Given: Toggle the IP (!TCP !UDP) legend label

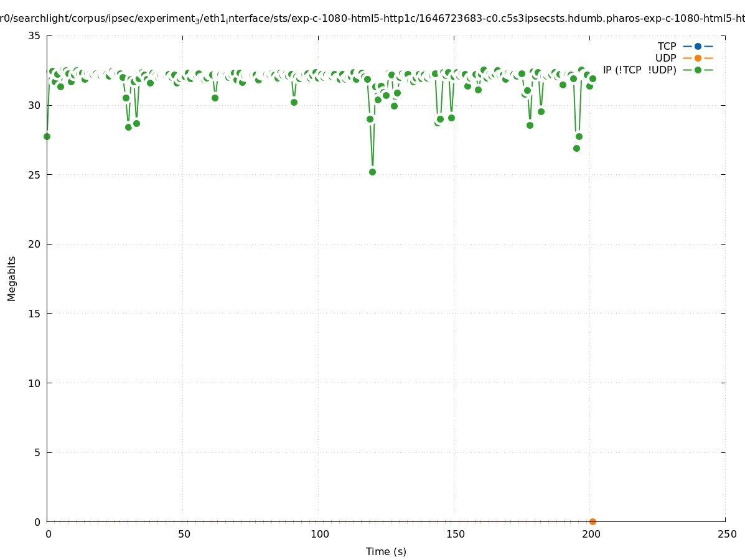Looking at the screenshot, I should coord(639,70).
